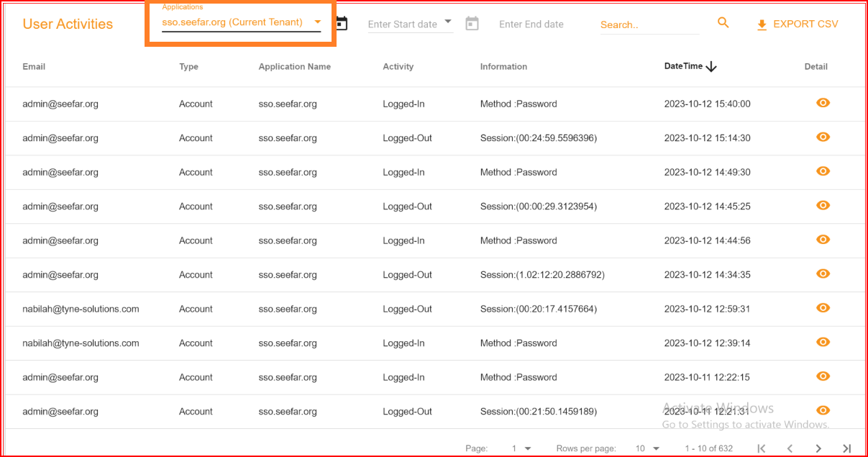Expand the Start date dropdown arrow
Viewport: 868px width, 457px height.
[x=448, y=22]
